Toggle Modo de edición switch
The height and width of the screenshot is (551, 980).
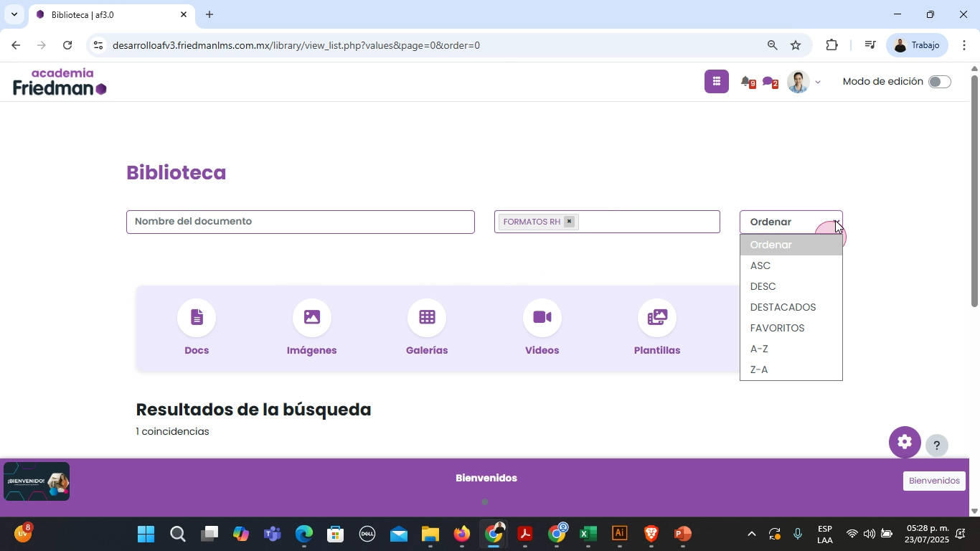tap(939, 82)
